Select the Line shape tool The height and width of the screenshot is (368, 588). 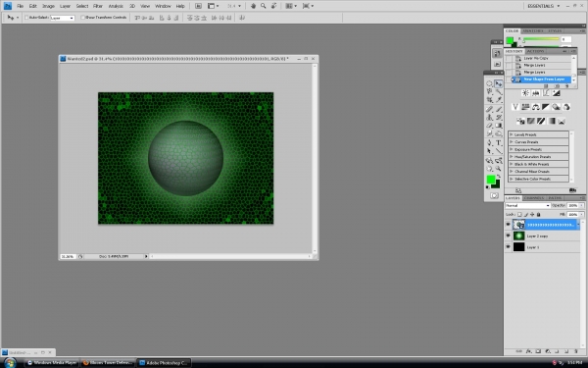tap(499, 151)
